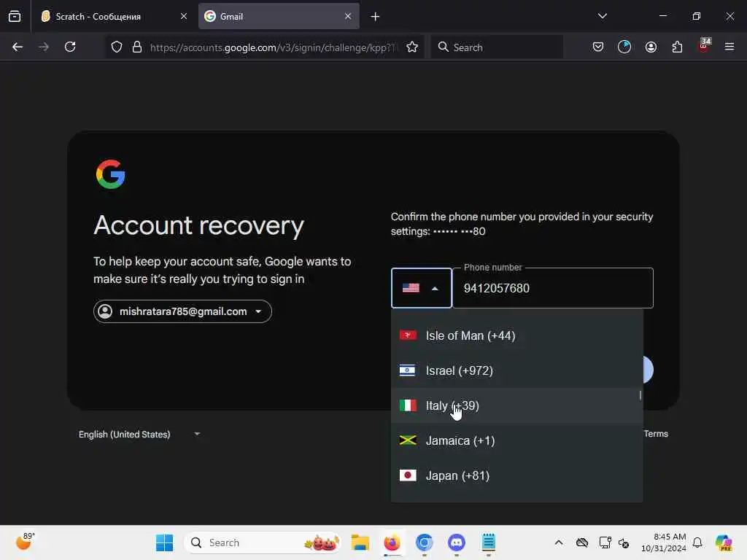This screenshot has width=747, height=560.
Task: View site security lock information
Action: click(x=137, y=47)
